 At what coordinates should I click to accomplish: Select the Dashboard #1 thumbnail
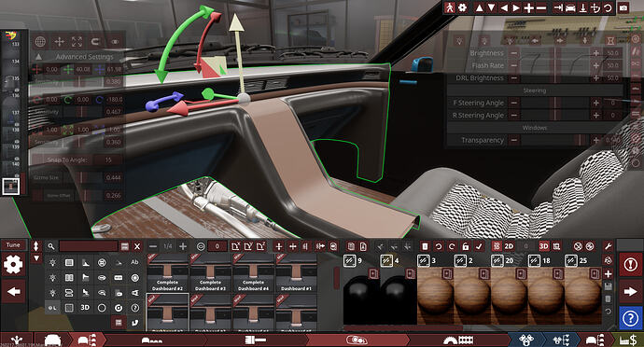[296, 272]
